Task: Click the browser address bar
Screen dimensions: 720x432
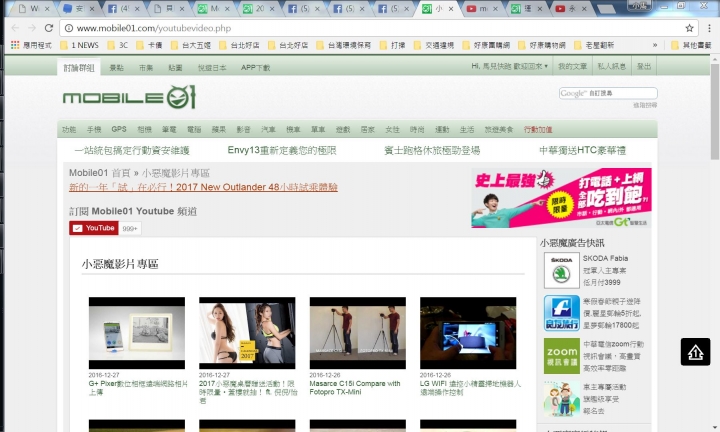Action: click(x=377, y=28)
